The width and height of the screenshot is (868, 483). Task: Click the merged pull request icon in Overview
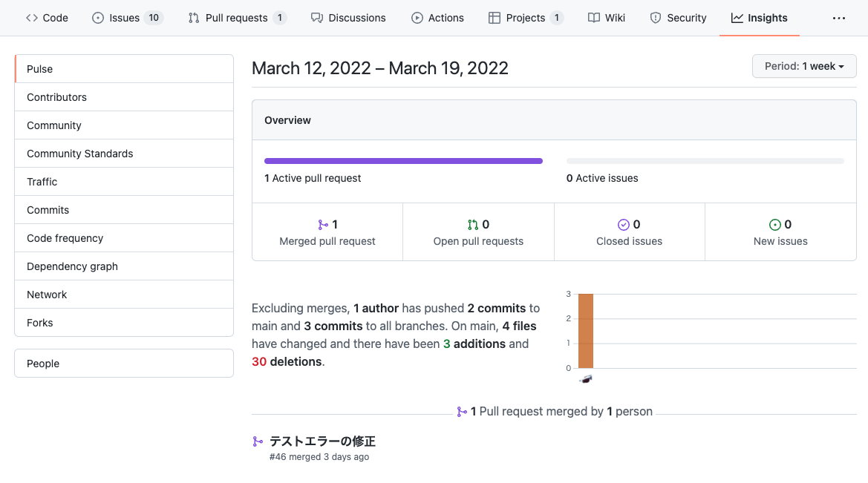pos(322,224)
